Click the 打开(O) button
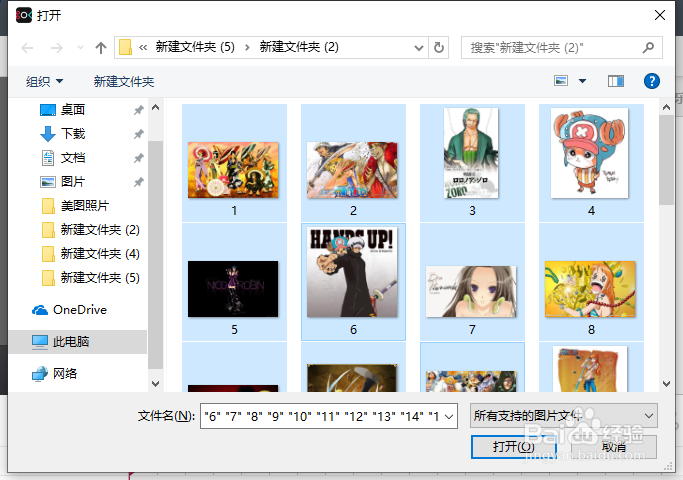The height and width of the screenshot is (480, 683). click(514, 446)
